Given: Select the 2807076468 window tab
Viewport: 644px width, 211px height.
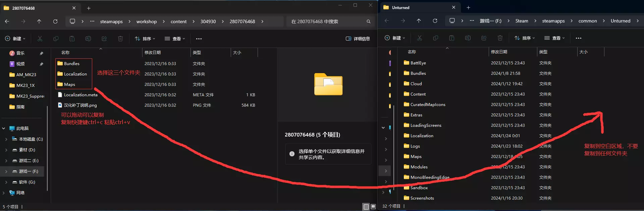Looking at the screenshot, I should click(x=40, y=8).
